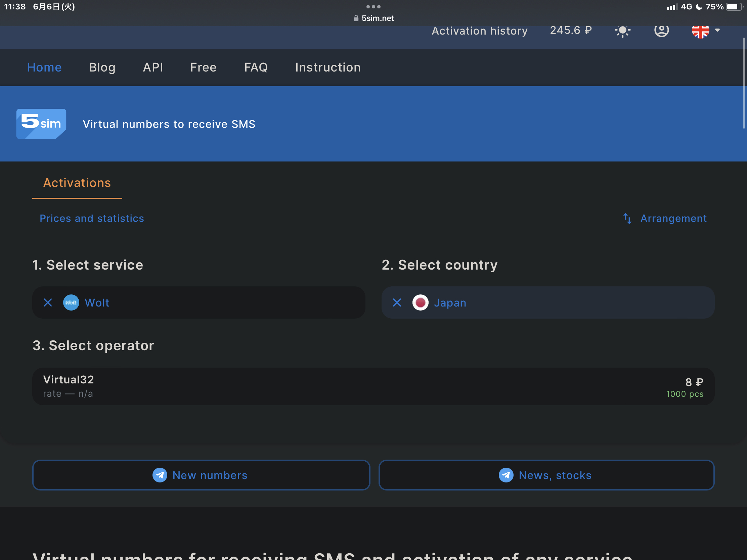Viewport: 747px width, 560px height.
Task: Click the 245.6 ₽ balance
Action: (x=571, y=30)
